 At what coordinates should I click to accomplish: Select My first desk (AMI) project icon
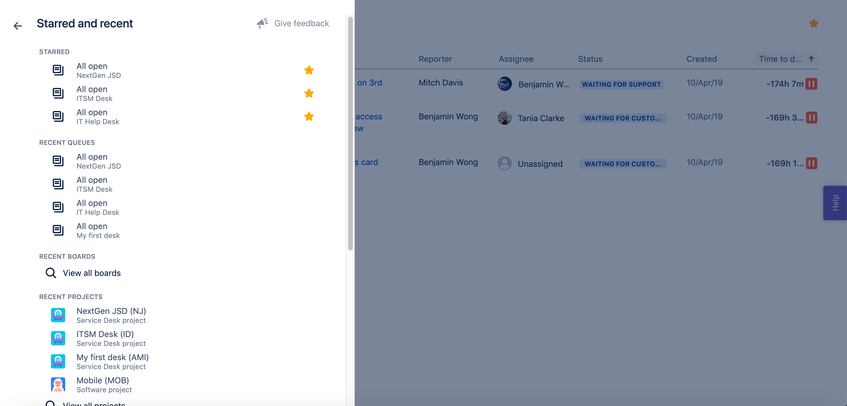click(x=58, y=361)
